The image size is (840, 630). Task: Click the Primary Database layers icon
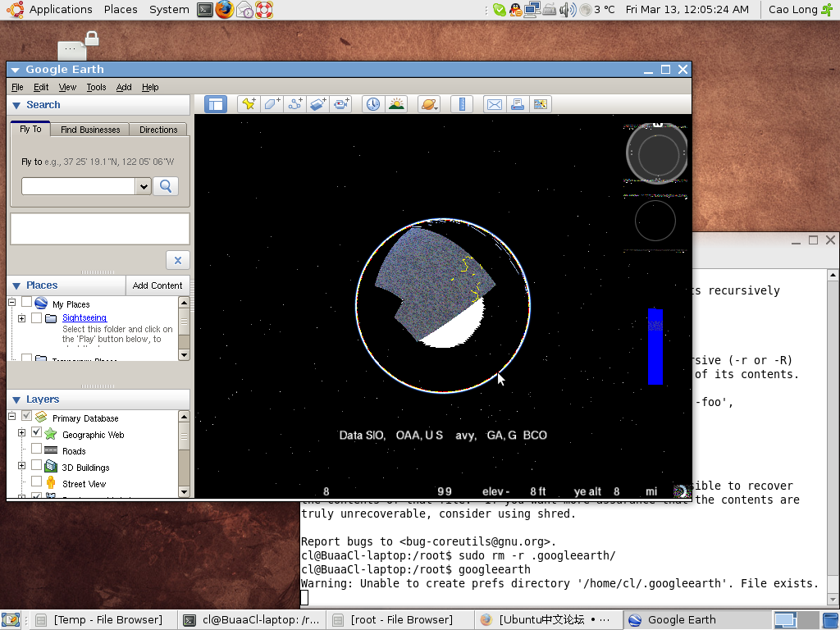[x=41, y=418]
